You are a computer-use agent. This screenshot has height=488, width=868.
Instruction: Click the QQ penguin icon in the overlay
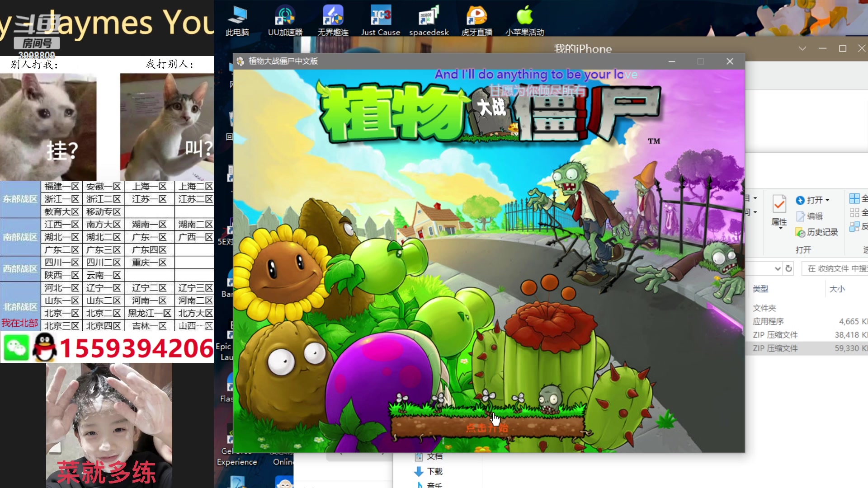pyautogui.click(x=45, y=347)
